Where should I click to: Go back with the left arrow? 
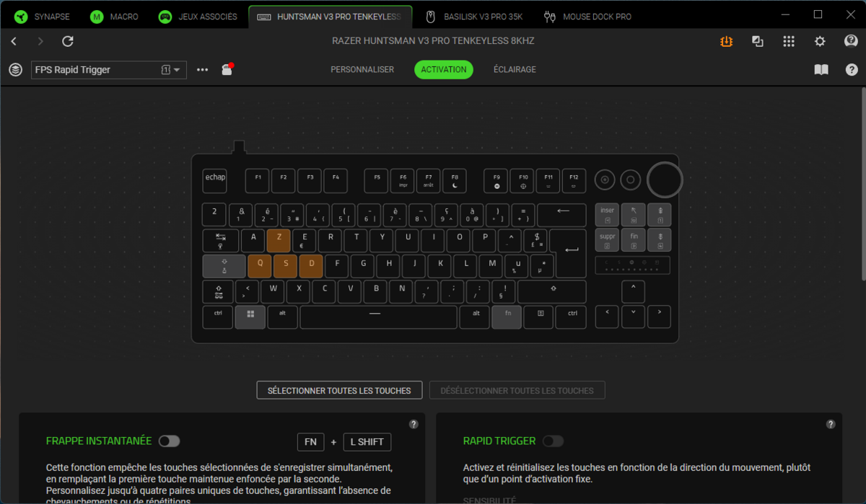point(14,42)
